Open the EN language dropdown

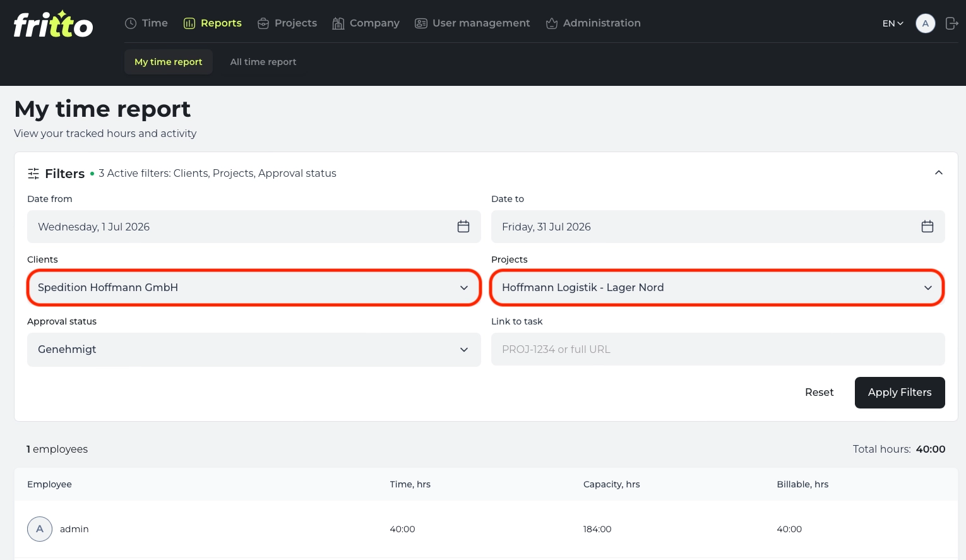click(x=893, y=23)
